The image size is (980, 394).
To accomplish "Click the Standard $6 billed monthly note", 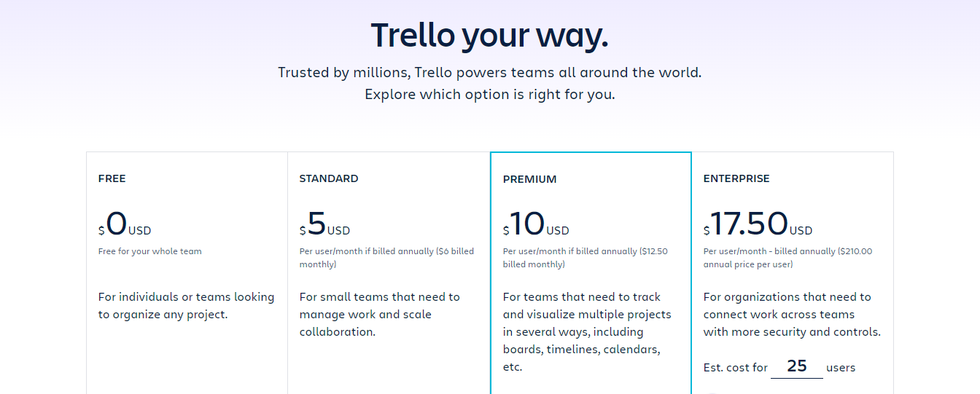I will (x=386, y=258).
